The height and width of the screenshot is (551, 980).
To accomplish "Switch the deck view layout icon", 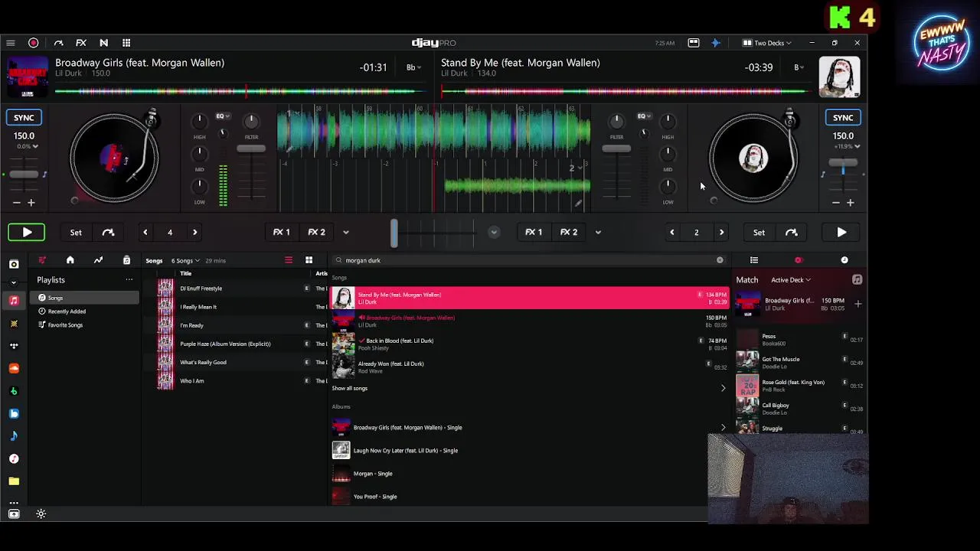I will tap(694, 43).
